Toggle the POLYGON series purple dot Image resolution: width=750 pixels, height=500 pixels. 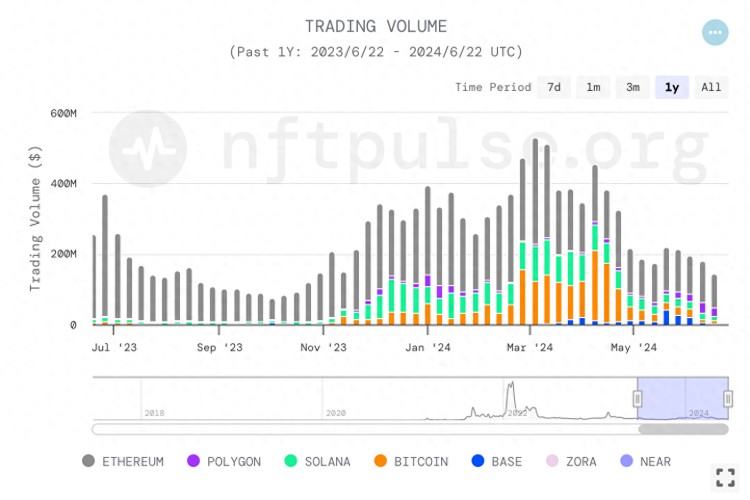pyautogui.click(x=193, y=461)
